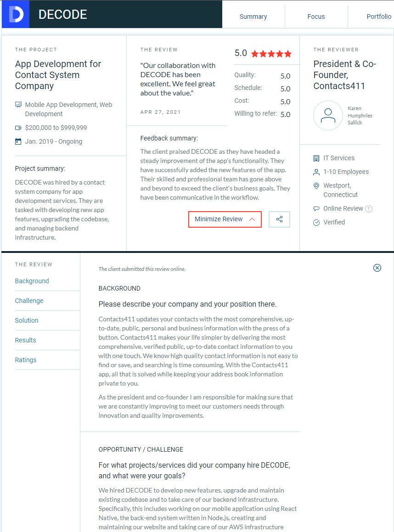
Task: Collapse review with Minimize Review button
Action: point(225,219)
